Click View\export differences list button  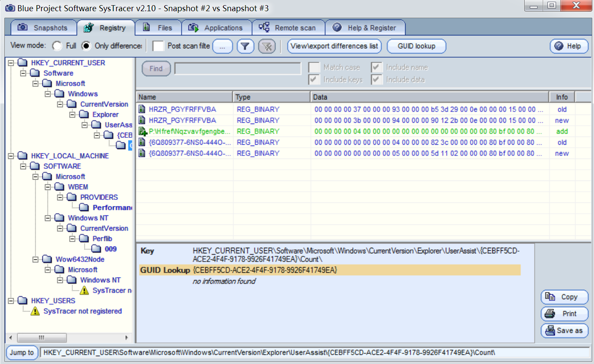(335, 46)
